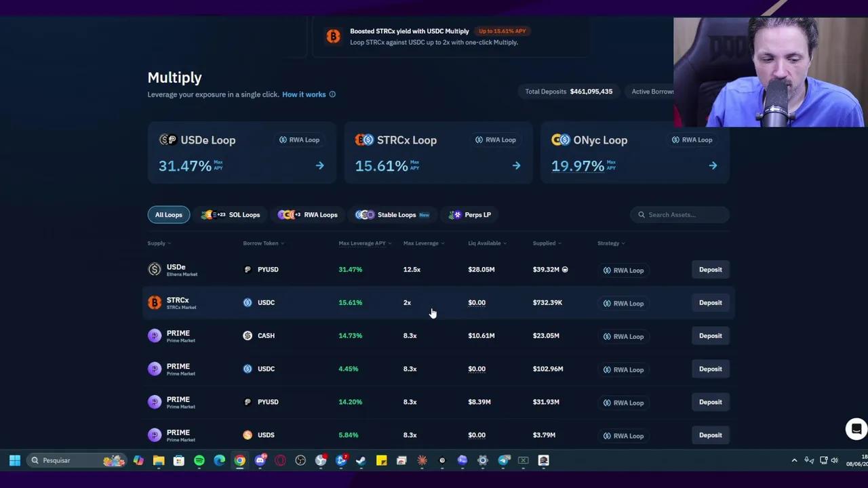Switch to the Perps LP tab
868x488 pixels.
coord(469,215)
